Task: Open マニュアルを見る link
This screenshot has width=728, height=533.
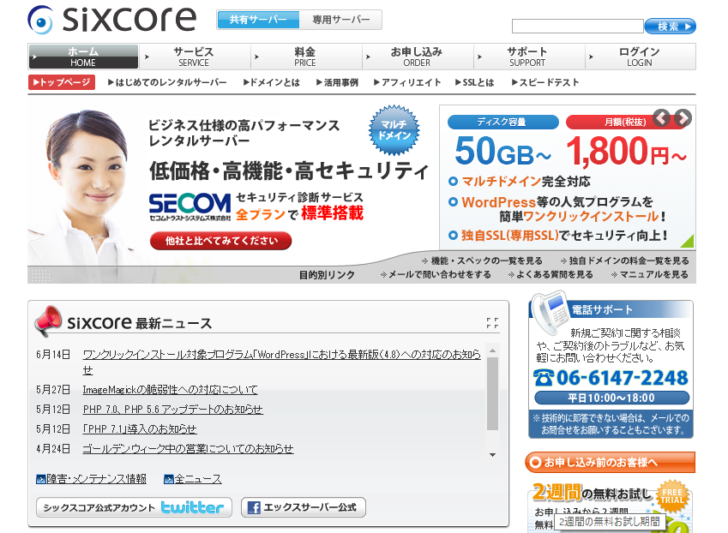Action: coord(650,275)
